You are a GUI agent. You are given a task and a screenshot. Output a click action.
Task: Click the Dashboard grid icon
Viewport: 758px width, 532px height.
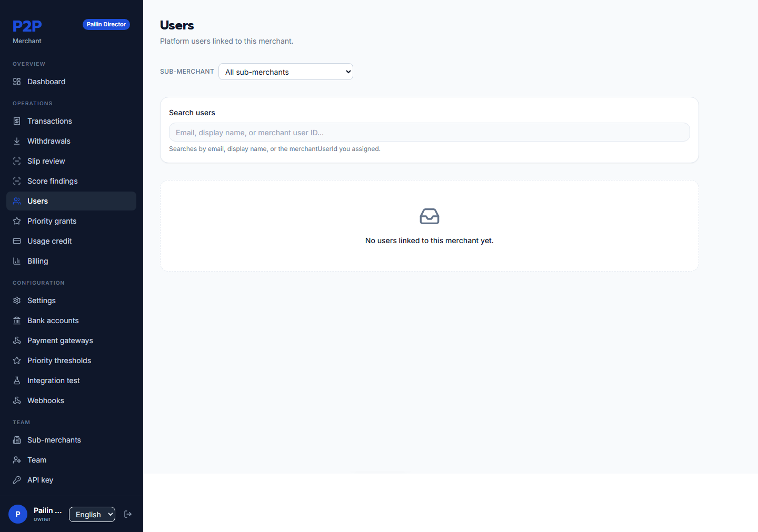[x=17, y=82]
